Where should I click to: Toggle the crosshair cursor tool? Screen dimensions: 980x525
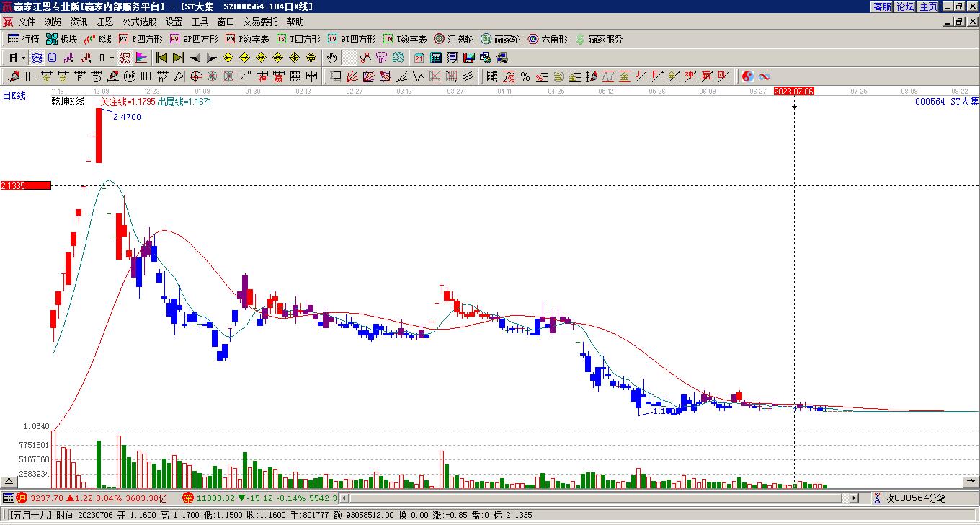[x=349, y=58]
